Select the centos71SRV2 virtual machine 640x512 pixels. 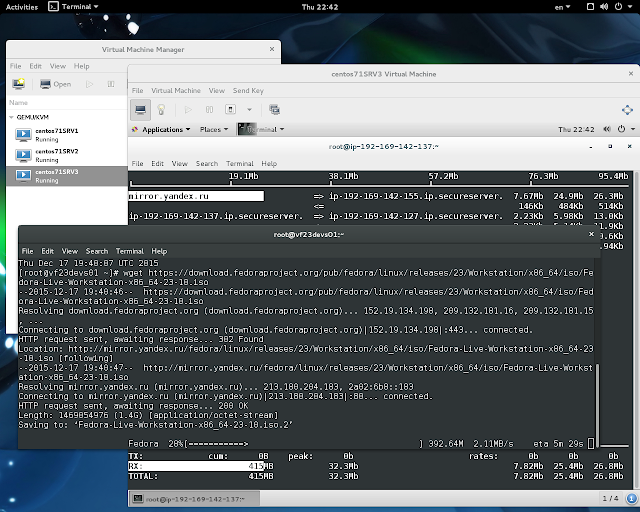[67, 155]
